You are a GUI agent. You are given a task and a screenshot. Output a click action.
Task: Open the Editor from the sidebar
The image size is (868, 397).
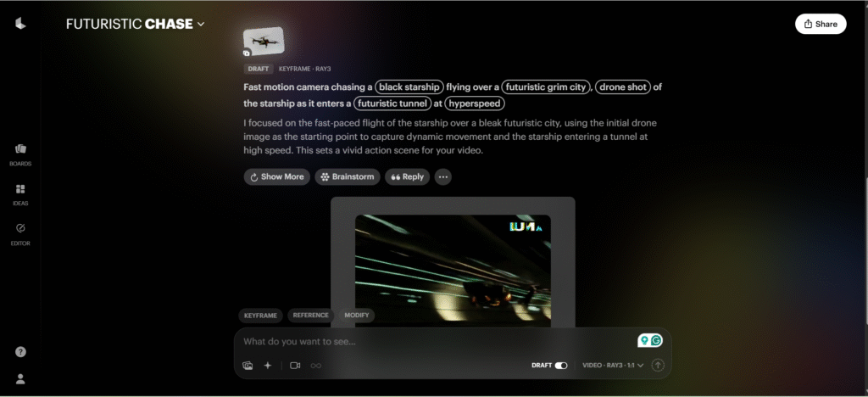click(x=20, y=233)
